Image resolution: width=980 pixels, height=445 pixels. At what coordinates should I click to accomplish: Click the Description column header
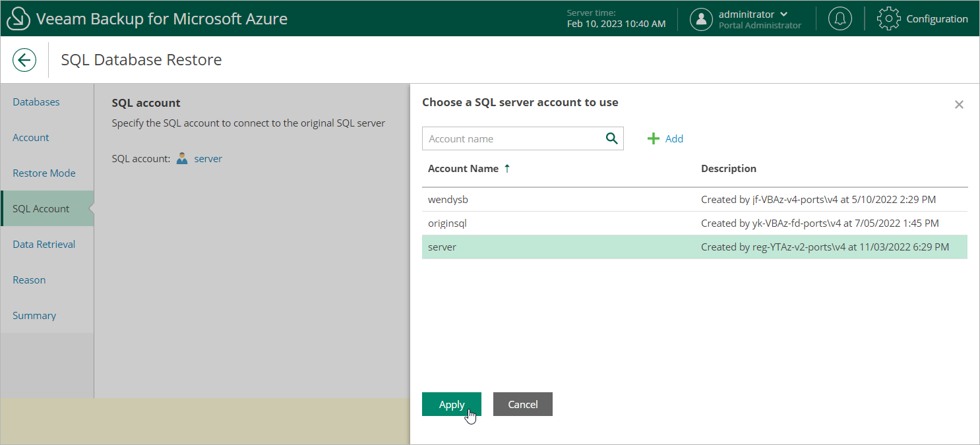click(x=729, y=168)
